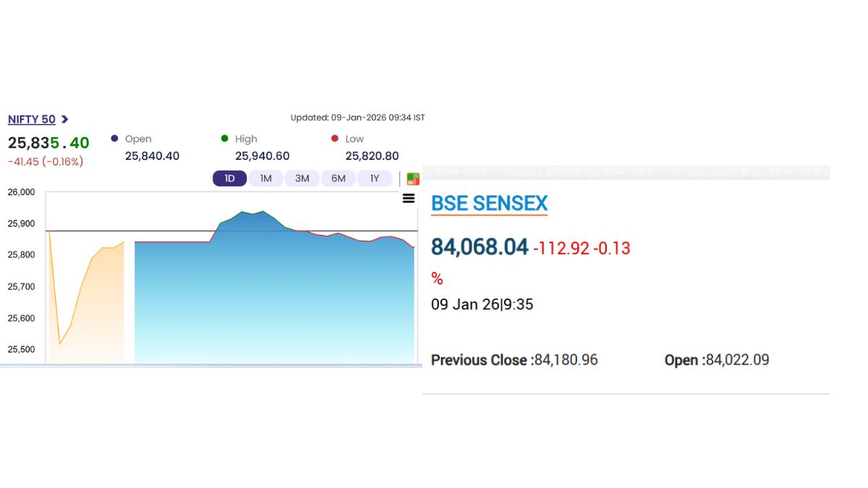
Task: Click the purple Open legend dot
Action: (x=114, y=138)
